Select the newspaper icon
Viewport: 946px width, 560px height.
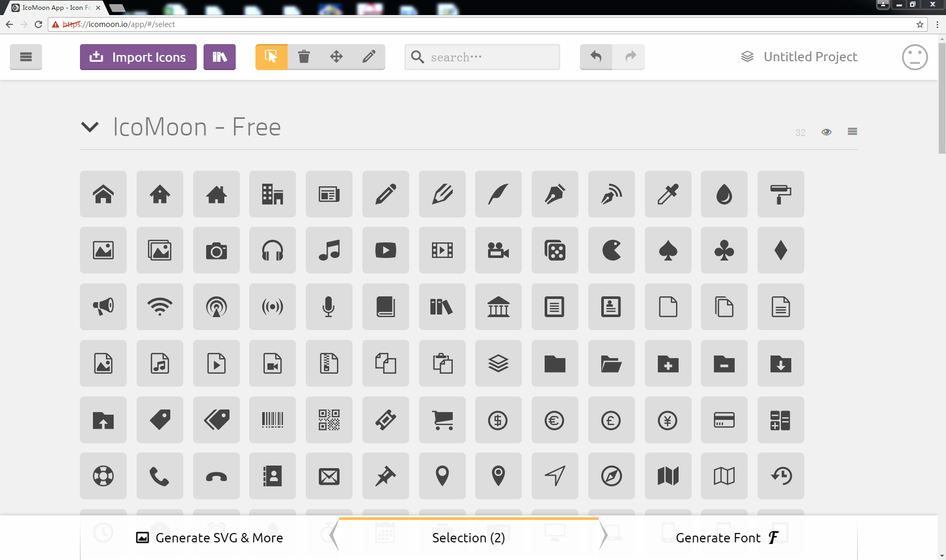coord(329,194)
